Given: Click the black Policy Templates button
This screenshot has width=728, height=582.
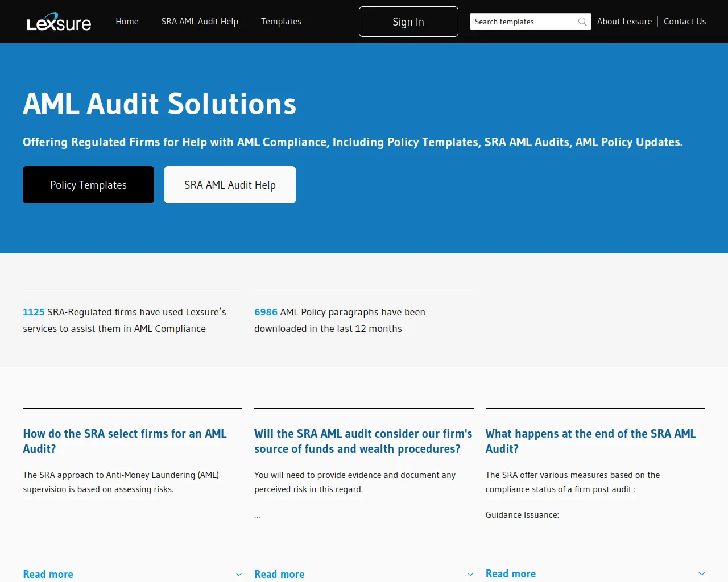Looking at the screenshot, I should pyautogui.click(x=88, y=185).
